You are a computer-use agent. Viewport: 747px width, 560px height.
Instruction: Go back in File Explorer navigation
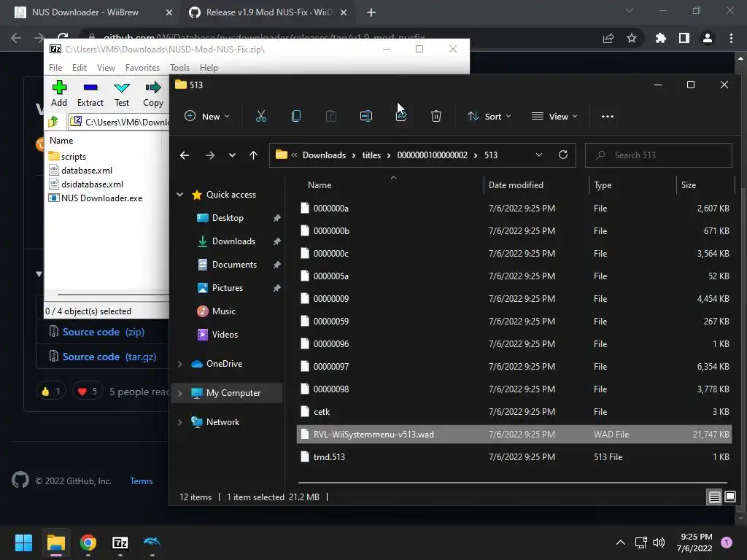click(185, 155)
